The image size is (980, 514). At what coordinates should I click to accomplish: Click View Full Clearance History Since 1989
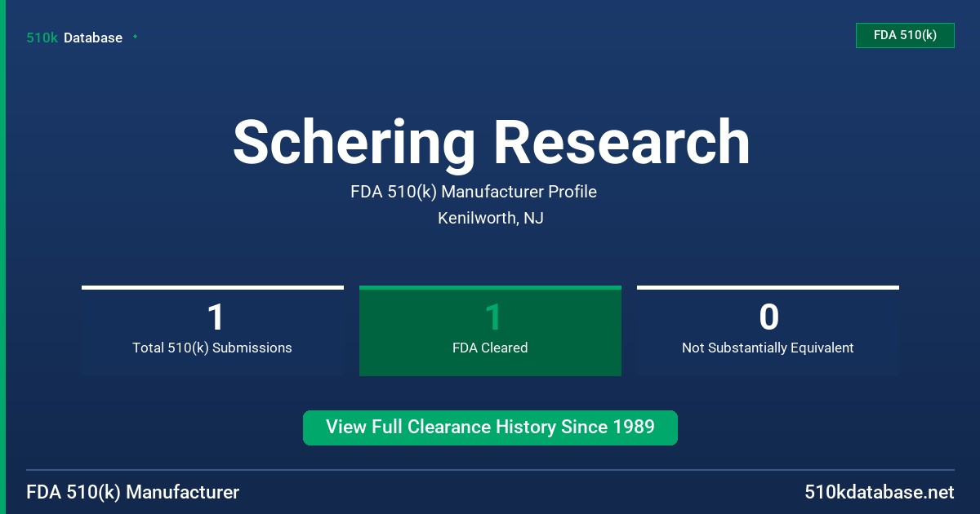490,428
